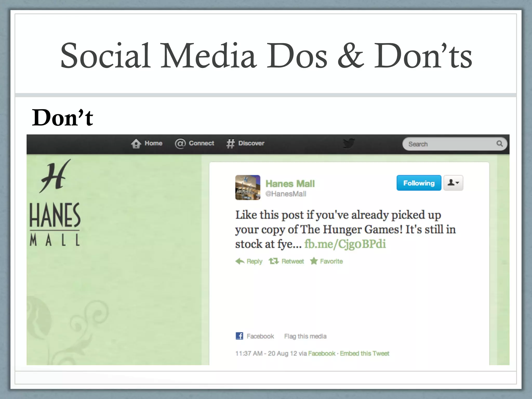The width and height of the screenshot is (532, 399).
Task: Click the Hanes Mall background logo
Action: 55,203
